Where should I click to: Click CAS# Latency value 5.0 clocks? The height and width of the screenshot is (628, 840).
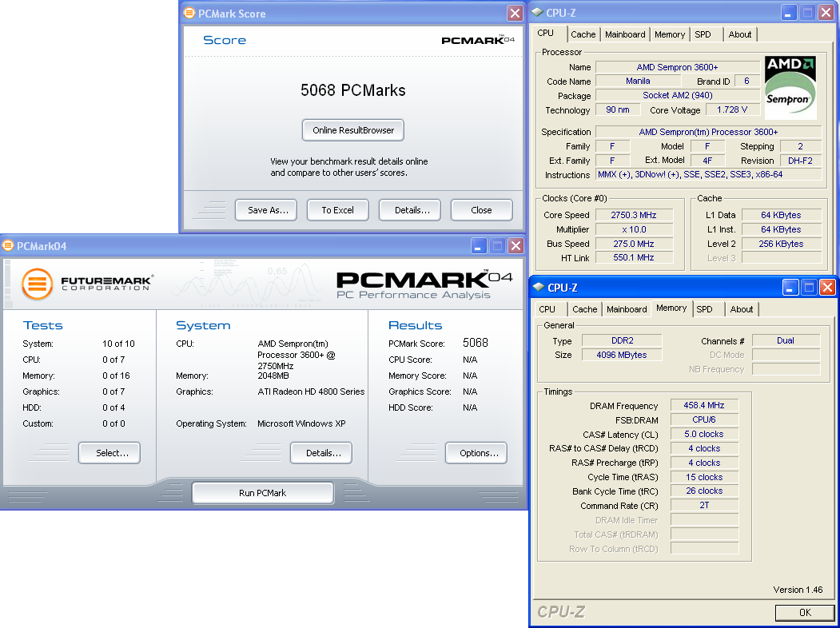(704, 434)
